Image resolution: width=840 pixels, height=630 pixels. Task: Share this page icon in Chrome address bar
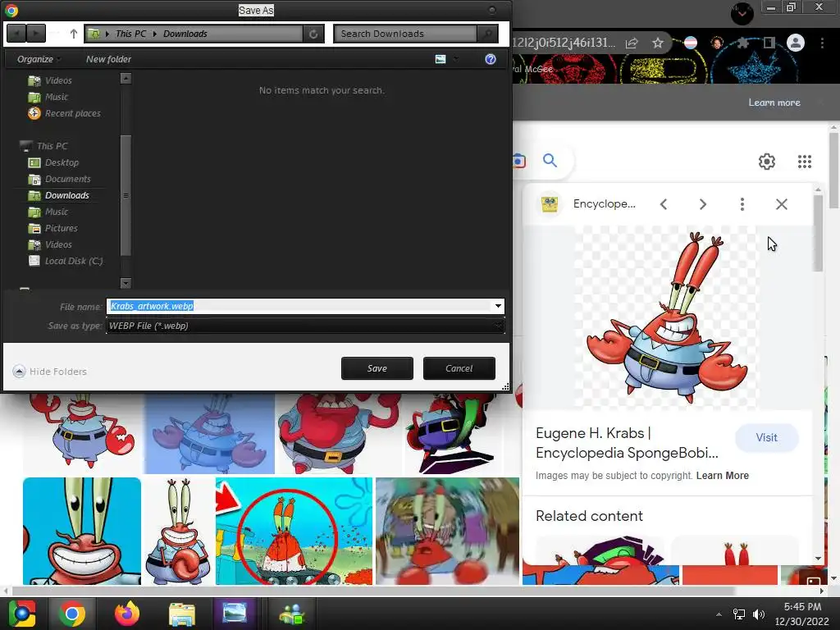[x=632, y=43]
